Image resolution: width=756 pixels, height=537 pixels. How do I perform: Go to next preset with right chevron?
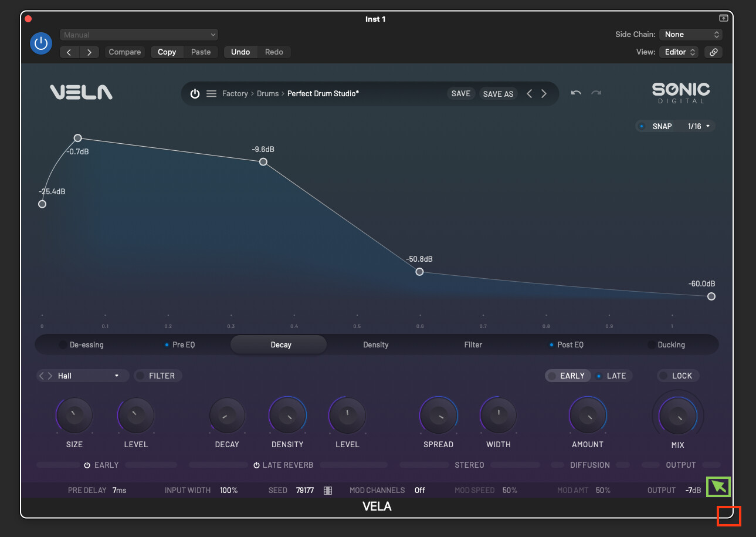[x=544, y=94]
